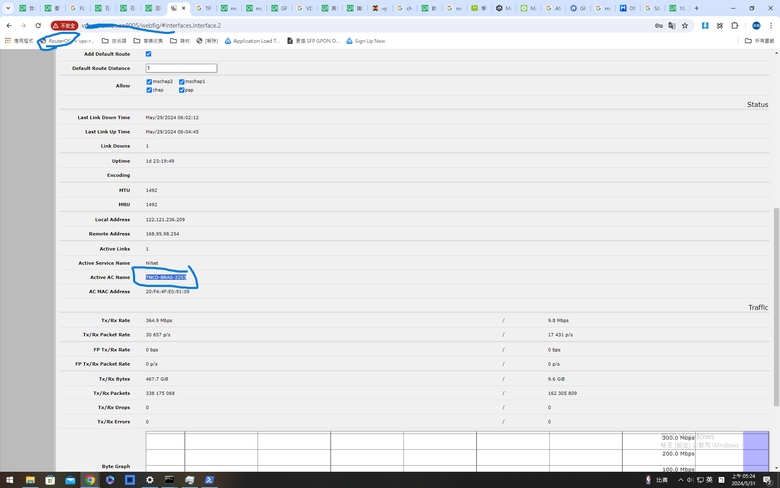Click the TNCD-BRAS-2252 AC name value
780x488 pixels.
[x=166, y=278]
